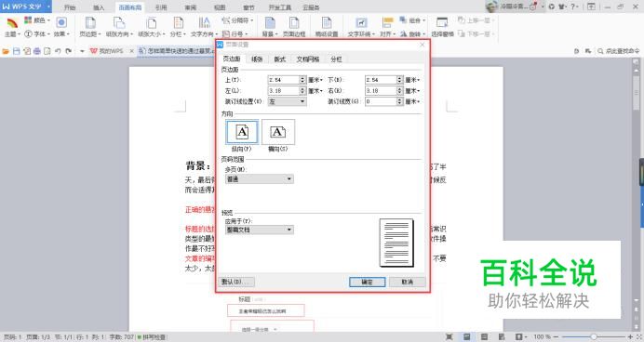Image resolution: width=644 pixels, height=342 pixels.
Task: Open the 字体 fonts dropdown
Action: [37, 34]
